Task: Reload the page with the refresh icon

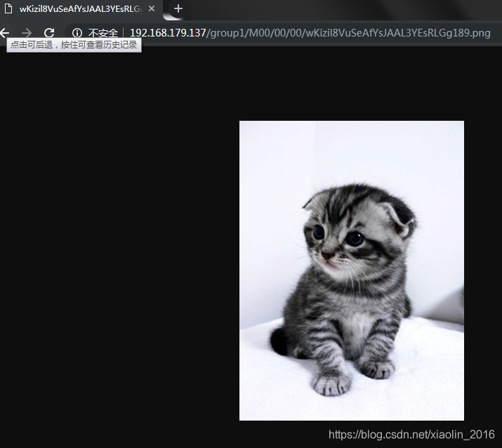Action: click(x=49, y=33)
